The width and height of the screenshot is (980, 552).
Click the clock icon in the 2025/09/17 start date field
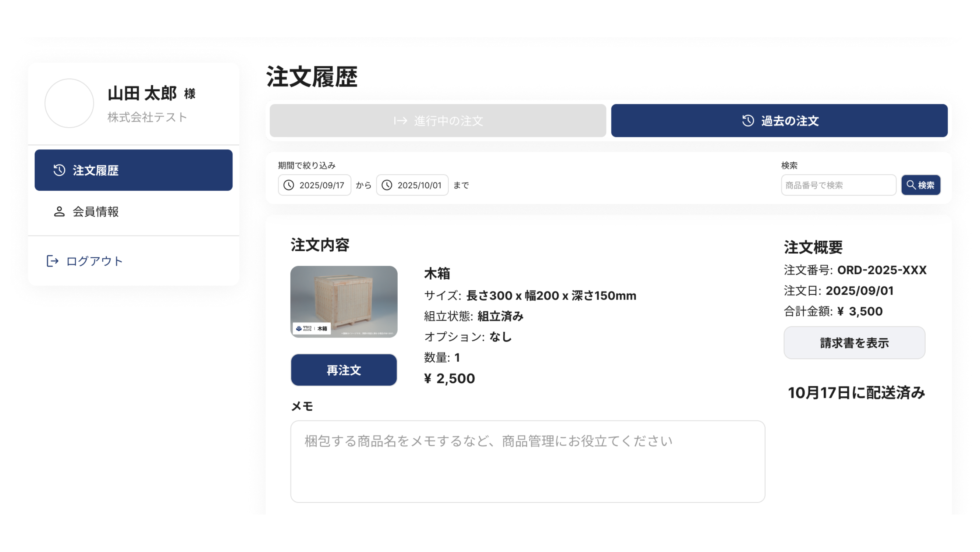(289, 185)
